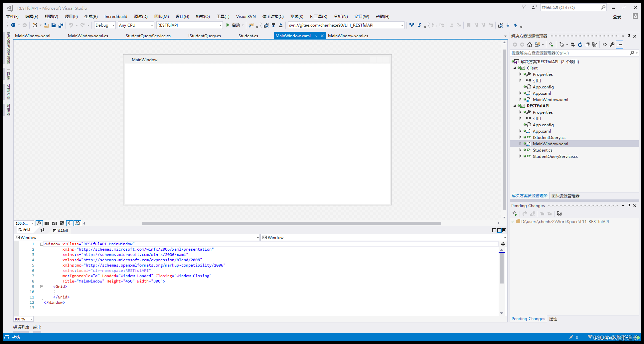Switch to the IStudentQuery.cs tab
The image size is (644, 344).
point(205,36)
